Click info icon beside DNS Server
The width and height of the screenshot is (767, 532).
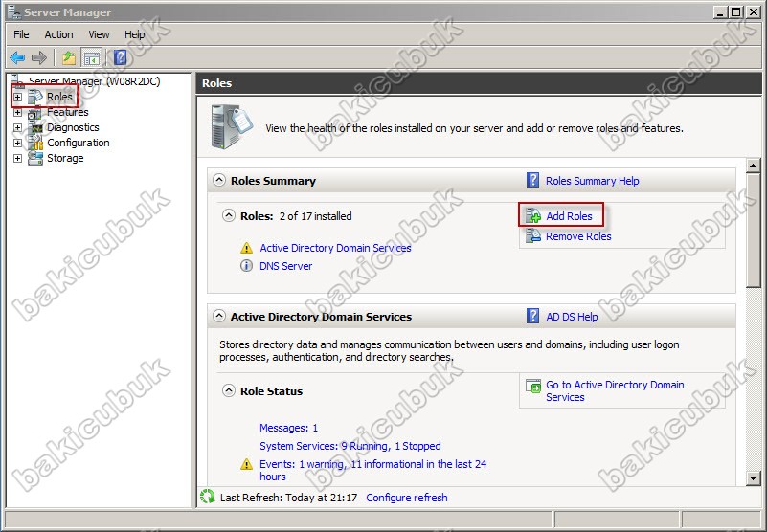pyautogui.click(x=246, y=265)
